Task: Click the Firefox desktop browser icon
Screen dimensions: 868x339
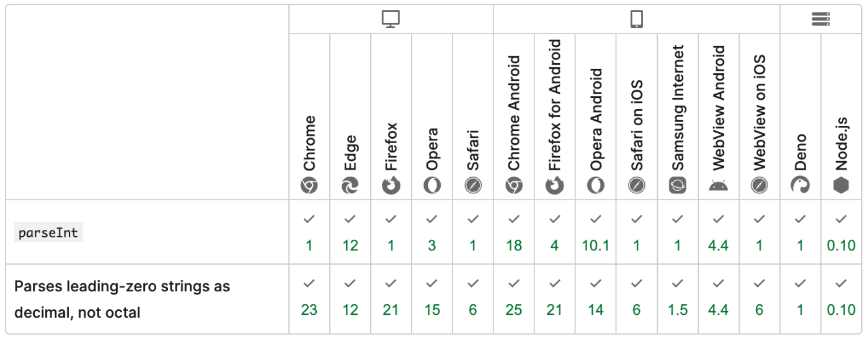Action: [391, 185]
